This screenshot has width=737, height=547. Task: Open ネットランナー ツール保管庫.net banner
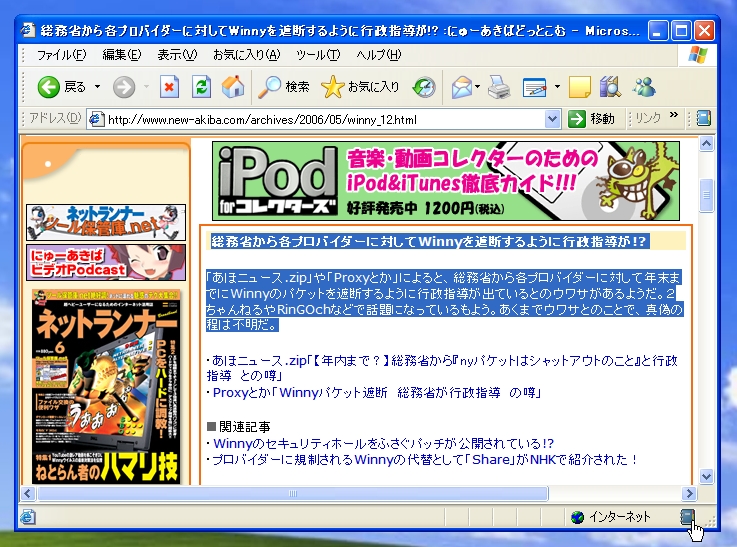[x=106, y=222]
